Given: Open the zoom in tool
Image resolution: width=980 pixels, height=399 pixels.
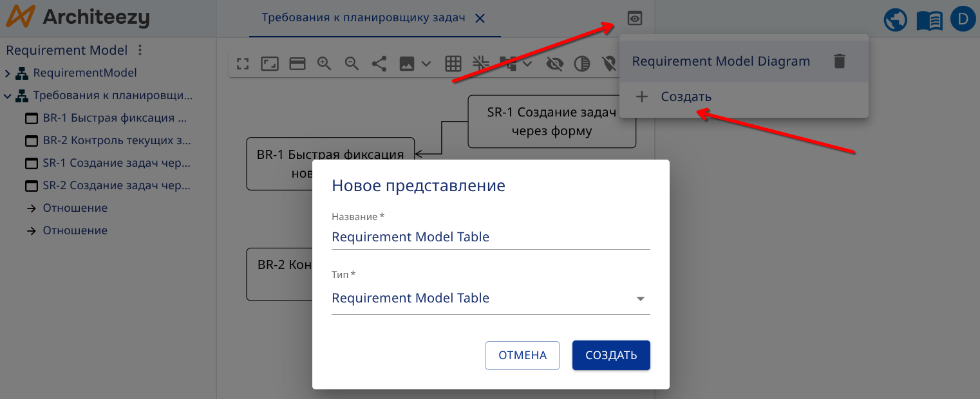Looking at the screenshot, I should pos(324,64).
